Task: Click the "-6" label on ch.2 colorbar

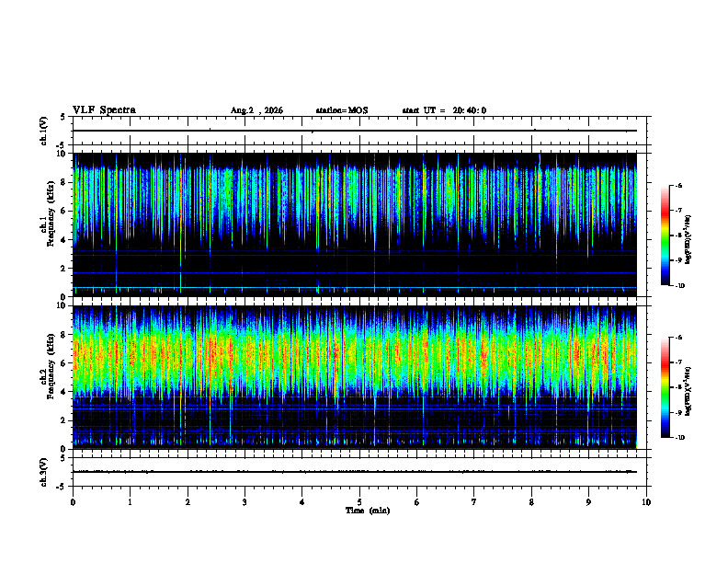Action: (678, 338)
